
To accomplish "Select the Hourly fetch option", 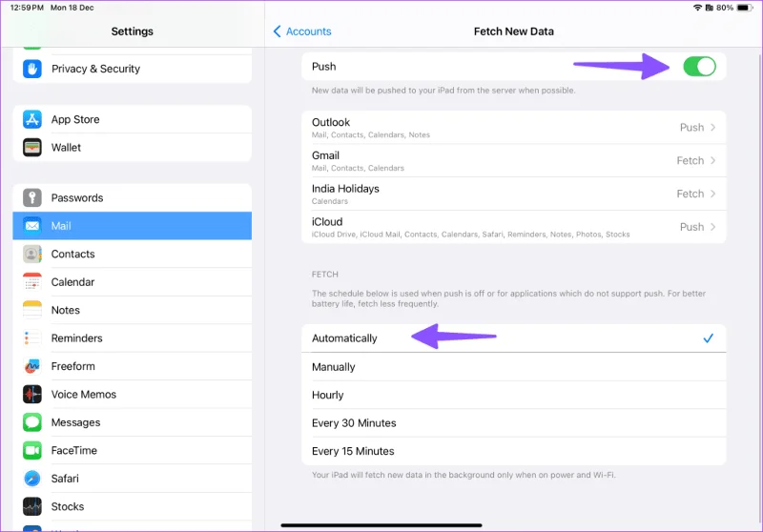I will click(x=513, y=395).
